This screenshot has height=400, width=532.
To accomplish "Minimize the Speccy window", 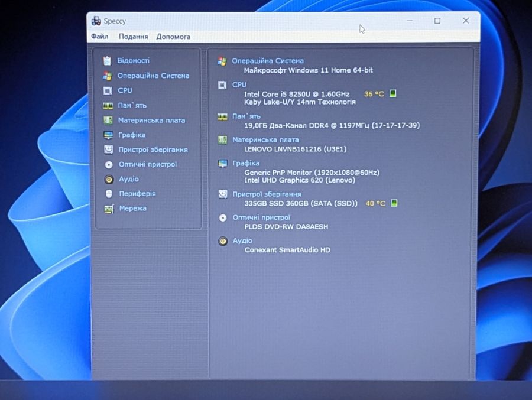I will coord(410,21).
